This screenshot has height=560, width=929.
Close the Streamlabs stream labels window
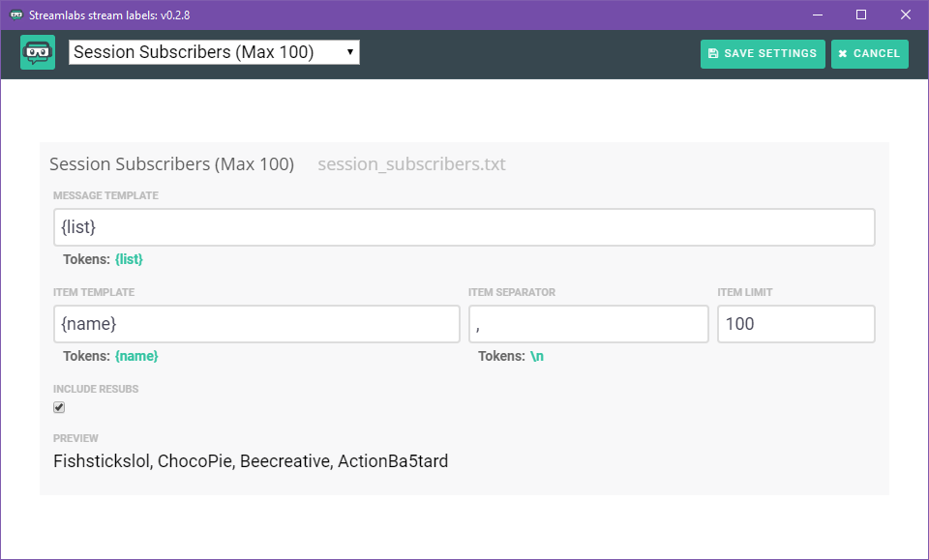click(x=906, y=15)
